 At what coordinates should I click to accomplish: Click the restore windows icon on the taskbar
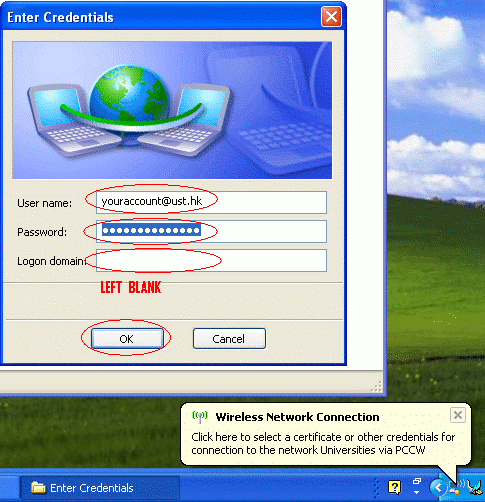(x=417, y=481)
